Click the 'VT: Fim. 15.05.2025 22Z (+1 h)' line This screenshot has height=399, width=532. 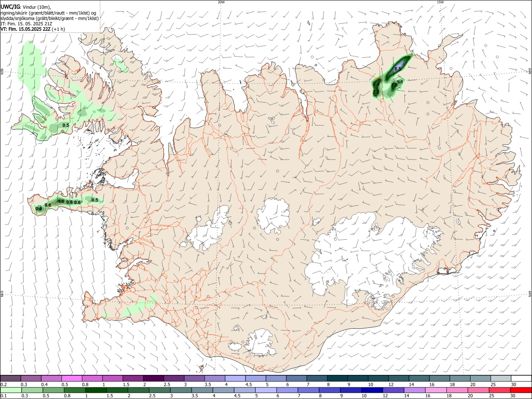coord(33,30)
